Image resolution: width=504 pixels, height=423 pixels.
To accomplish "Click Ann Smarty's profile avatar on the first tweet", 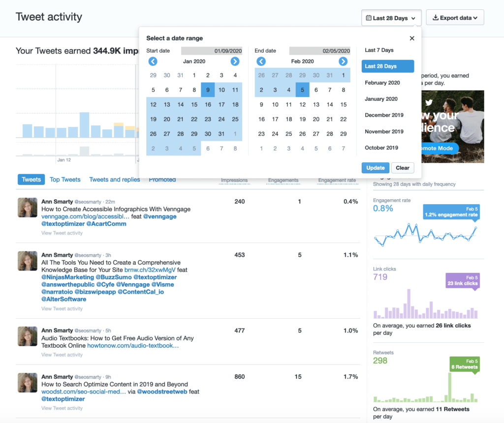I will [27, 207].
